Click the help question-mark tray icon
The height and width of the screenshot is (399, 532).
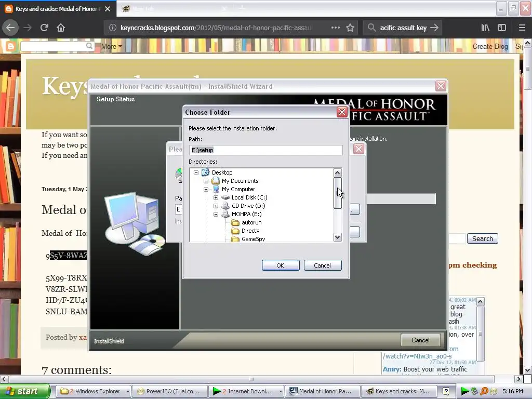click(x=446, y=392)
